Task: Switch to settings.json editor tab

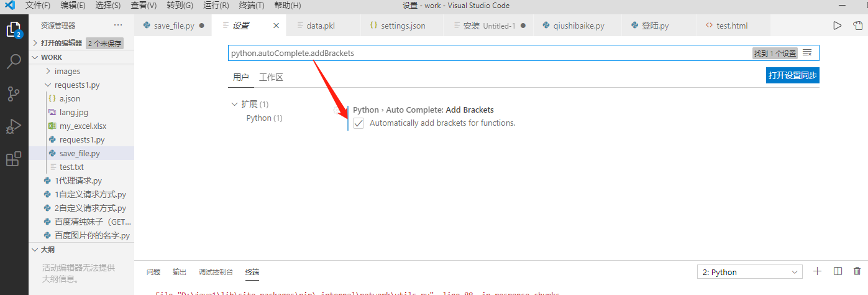Action: (x=398, y=26)
